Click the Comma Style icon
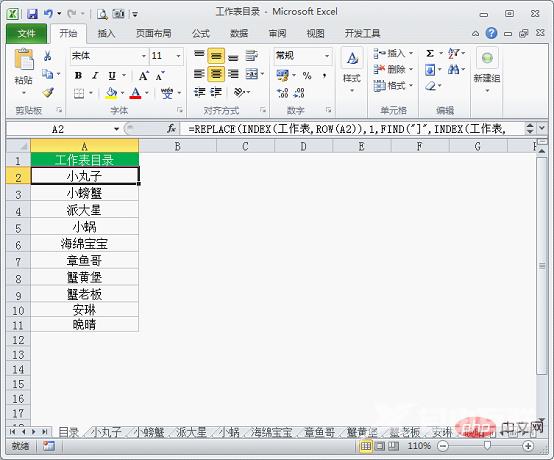 pyautogui.click(x=324, y=75)
